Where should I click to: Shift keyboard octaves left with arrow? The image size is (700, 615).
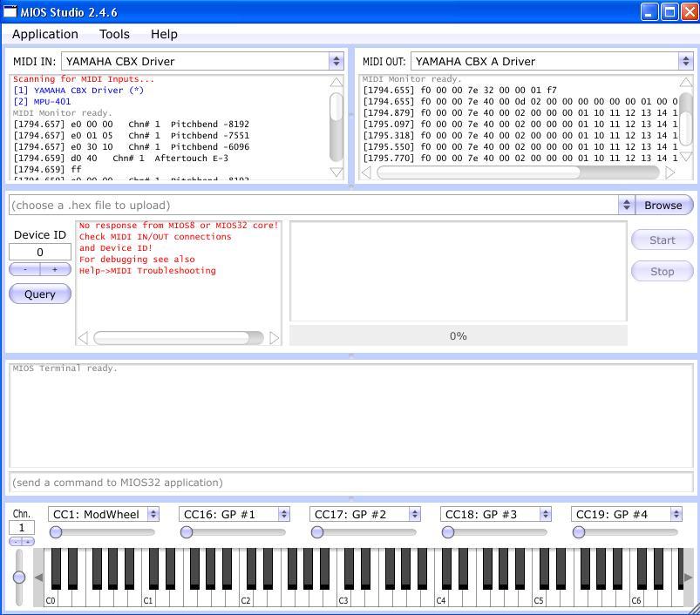coord(38,577)
